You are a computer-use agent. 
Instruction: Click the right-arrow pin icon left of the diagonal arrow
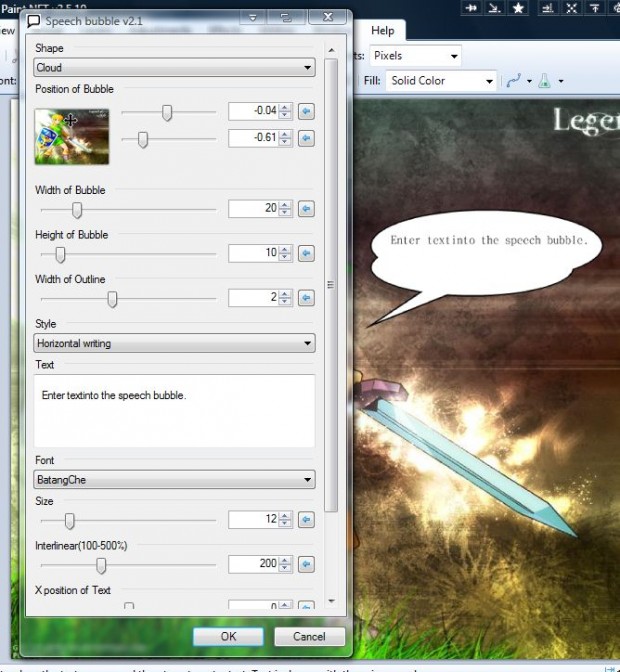click(x=471, y=8)
